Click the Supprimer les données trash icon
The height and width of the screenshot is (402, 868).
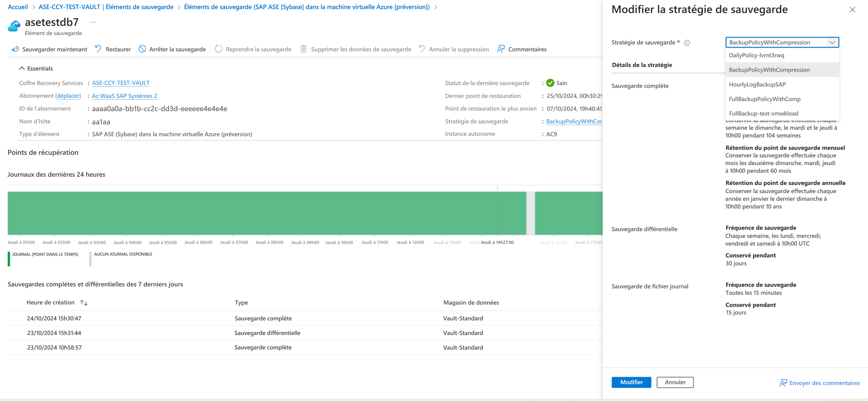point(303,49)
